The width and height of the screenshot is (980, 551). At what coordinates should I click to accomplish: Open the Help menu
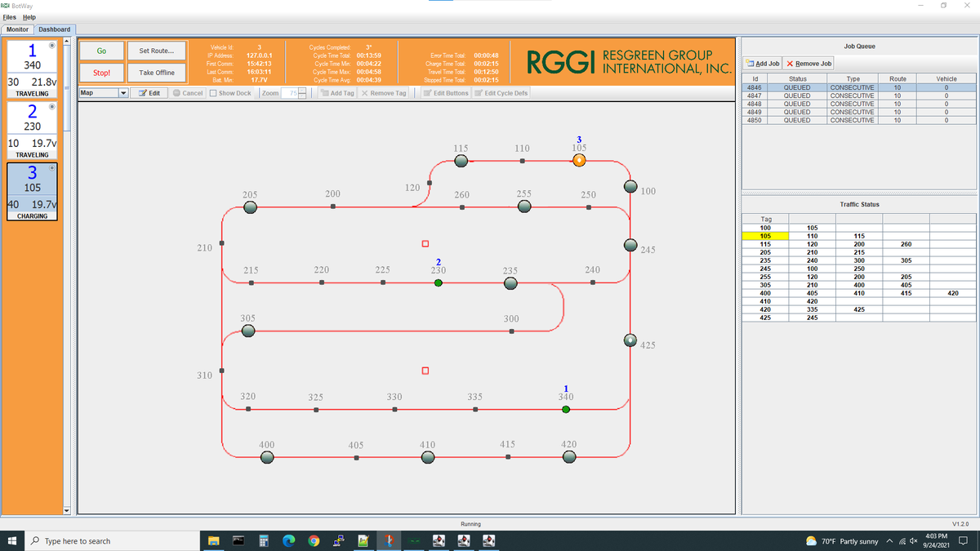click(29, 17)
